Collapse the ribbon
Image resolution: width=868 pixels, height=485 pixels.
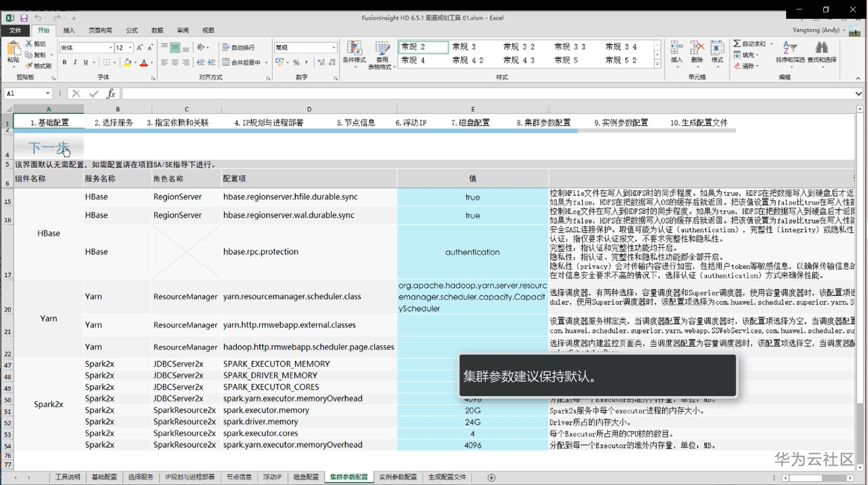click(858, 78)
